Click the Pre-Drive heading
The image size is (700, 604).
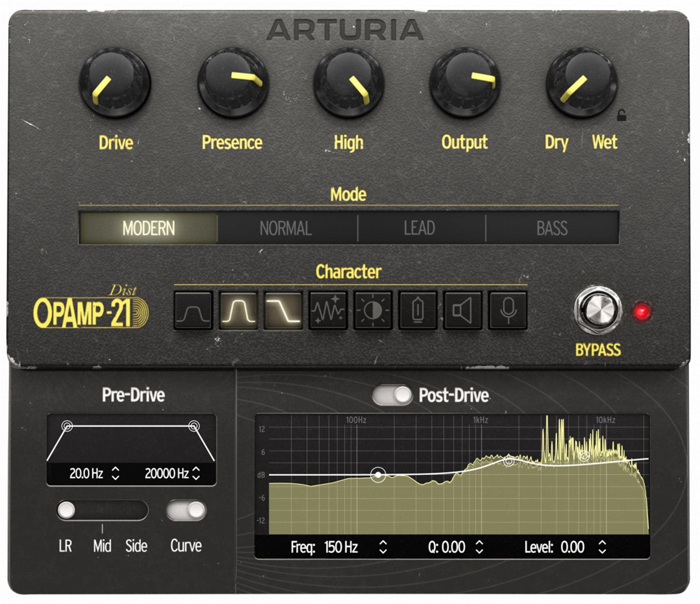[133, 395]
